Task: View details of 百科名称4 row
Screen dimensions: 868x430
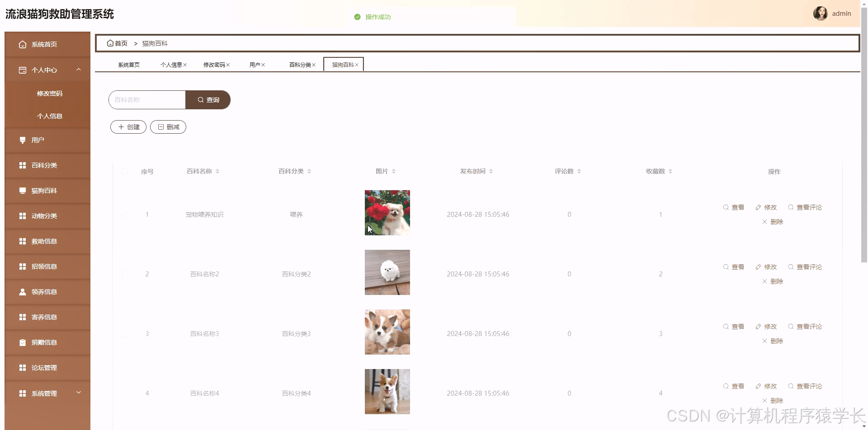Action: (734, 386)
